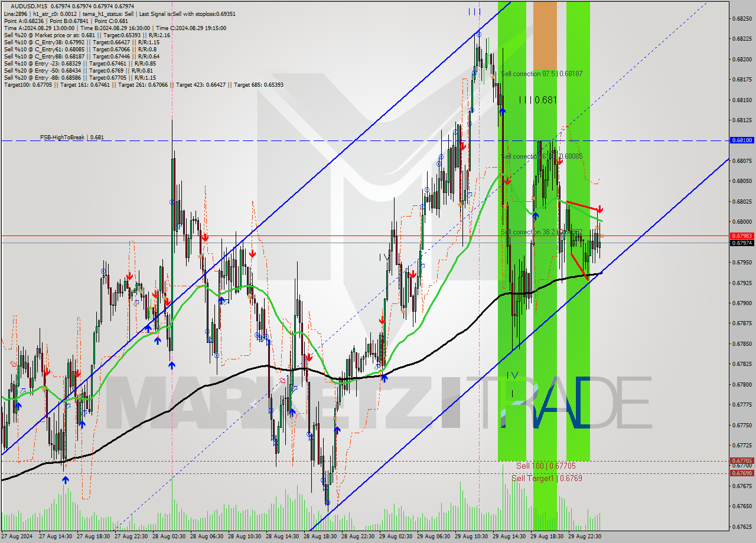Select the 'Sell %10 @ C_Entry38' line
The height and width of the screenshot is (543, 756).
(82, 42)
